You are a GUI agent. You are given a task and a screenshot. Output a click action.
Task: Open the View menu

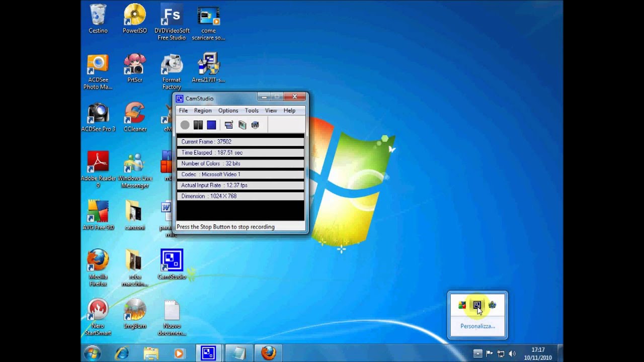point(271,111)
